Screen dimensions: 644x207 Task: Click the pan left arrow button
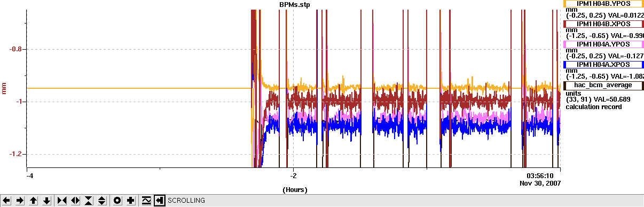pos(7,201)
